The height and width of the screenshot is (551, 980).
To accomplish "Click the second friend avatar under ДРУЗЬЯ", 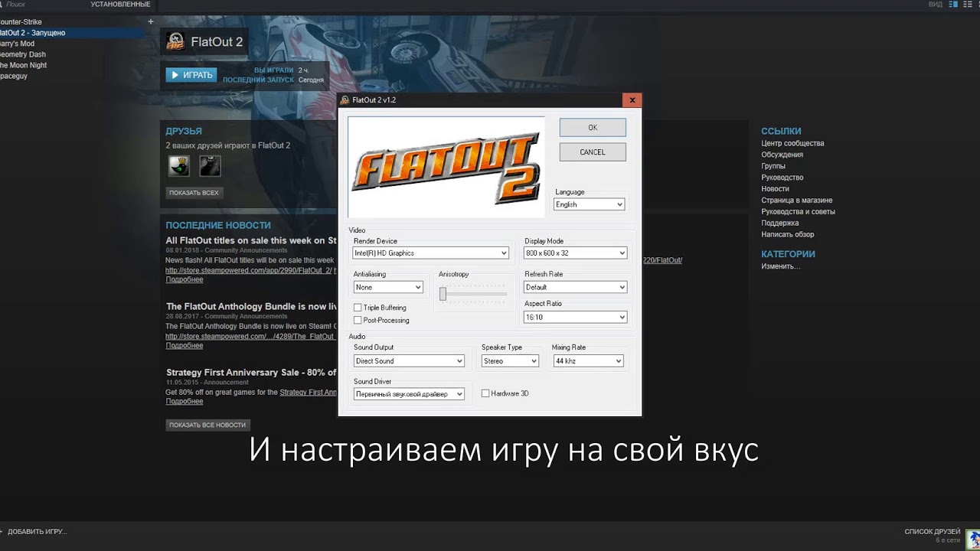I will pyautogui.click(x=210, y=165).
